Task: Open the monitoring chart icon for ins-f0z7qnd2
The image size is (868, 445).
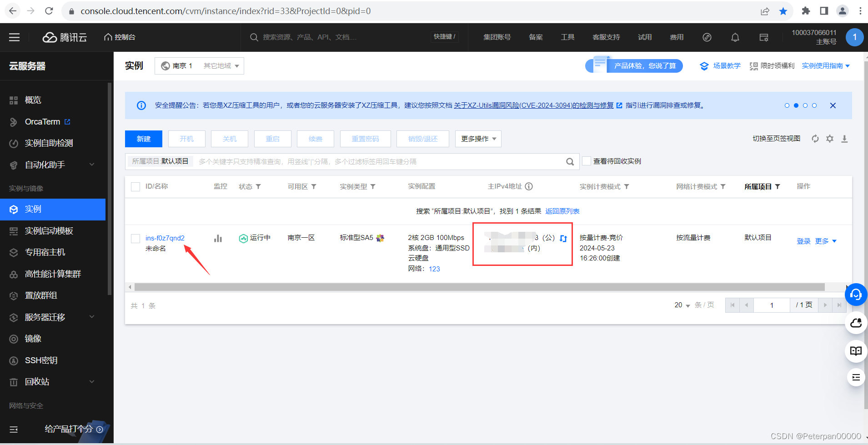Action: [x=218, y=238]
